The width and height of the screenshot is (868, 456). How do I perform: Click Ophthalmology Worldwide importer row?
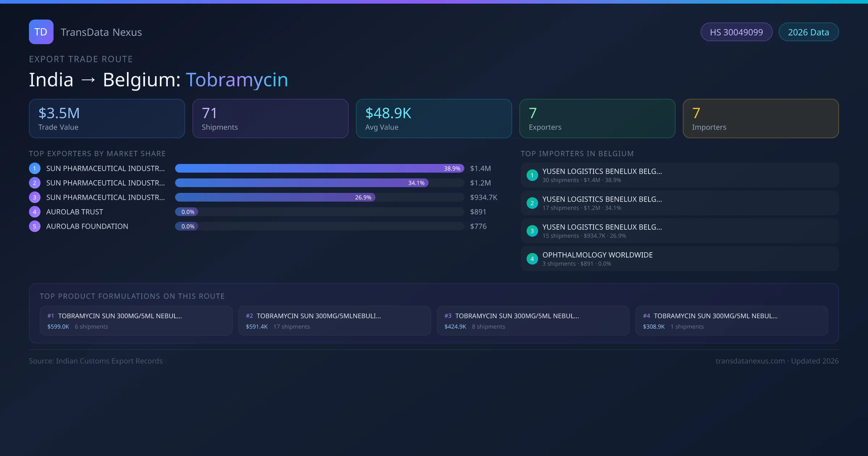(680, 259)
